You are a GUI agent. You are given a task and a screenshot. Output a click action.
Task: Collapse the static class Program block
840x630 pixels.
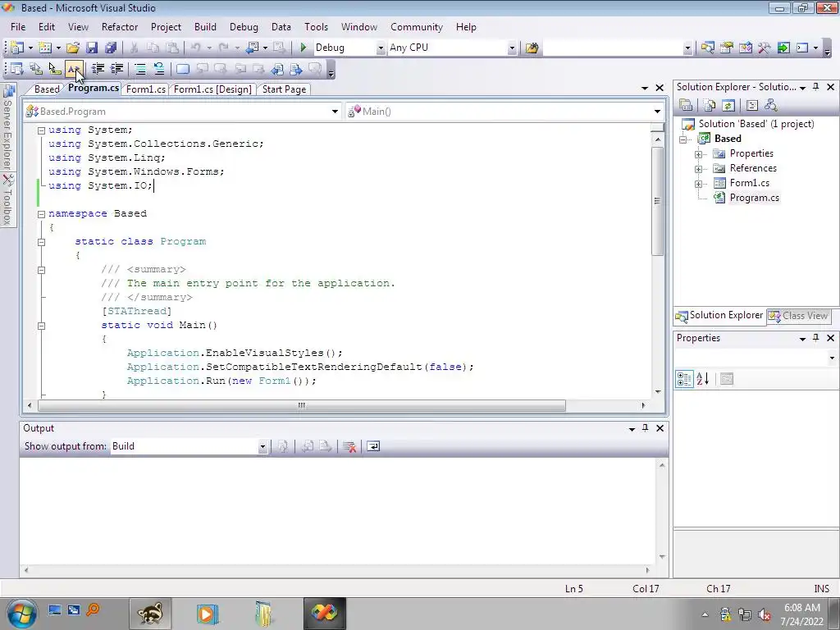pos(41,242)
